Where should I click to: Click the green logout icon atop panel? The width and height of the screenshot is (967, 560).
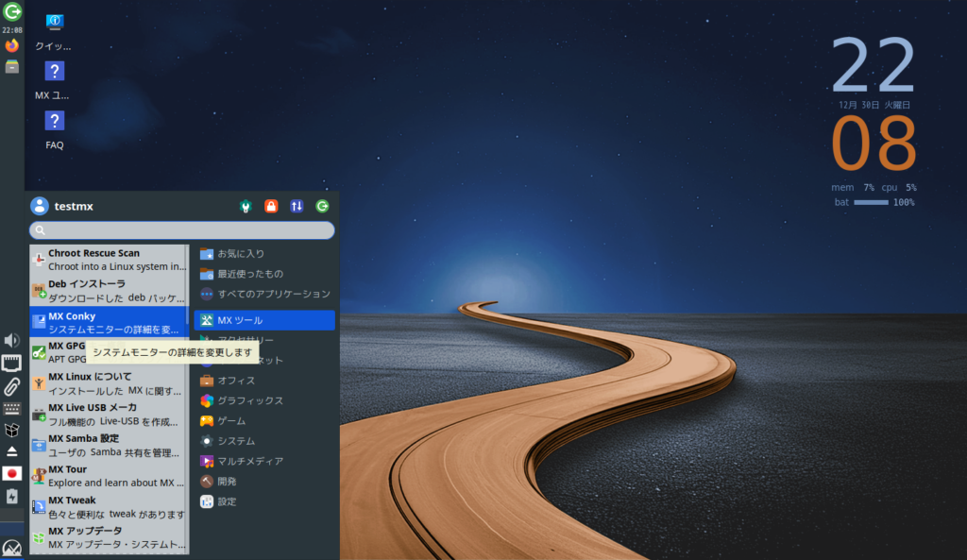tap(11, 12)
